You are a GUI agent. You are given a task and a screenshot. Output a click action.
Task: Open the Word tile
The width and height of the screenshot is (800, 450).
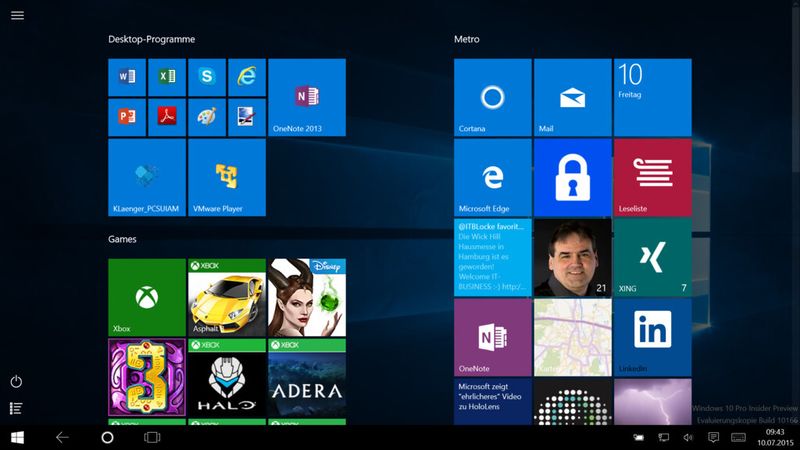pos(127,78)
